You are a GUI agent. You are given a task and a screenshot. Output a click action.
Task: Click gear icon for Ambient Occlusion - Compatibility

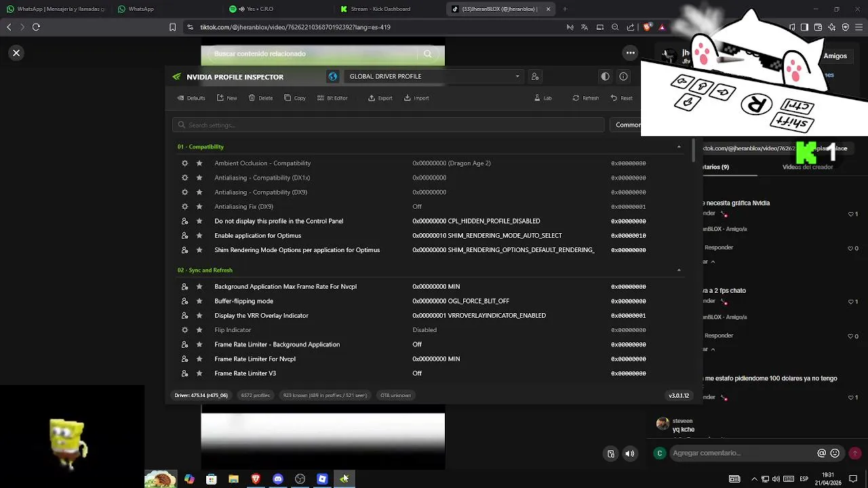184,163
